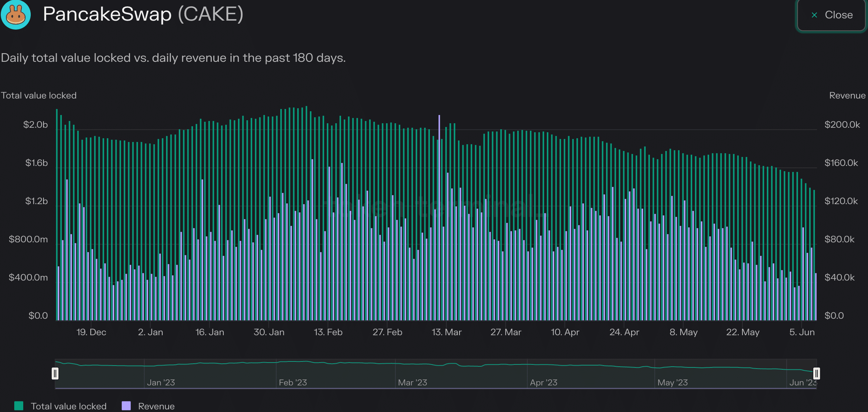Click the tallest purple revenue bar in mid-March
Viewport: 868px width, 412px height.
[x=439, y=218]
